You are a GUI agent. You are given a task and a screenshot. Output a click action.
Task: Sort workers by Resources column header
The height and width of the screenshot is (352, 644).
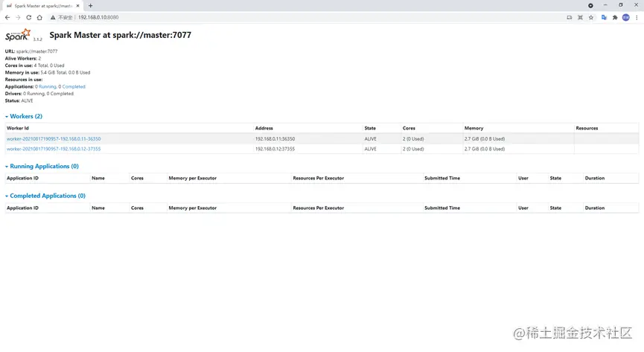point(587,128)
